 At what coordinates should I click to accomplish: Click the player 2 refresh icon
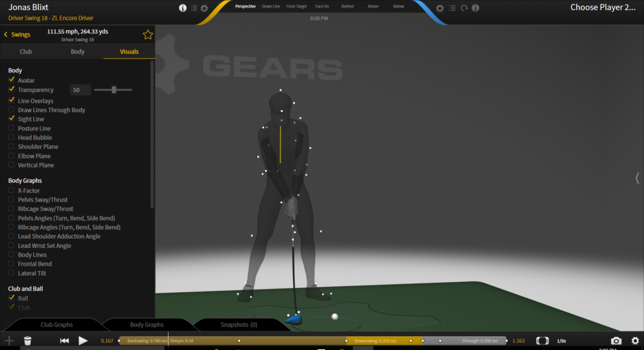click(x=464, y=8)
